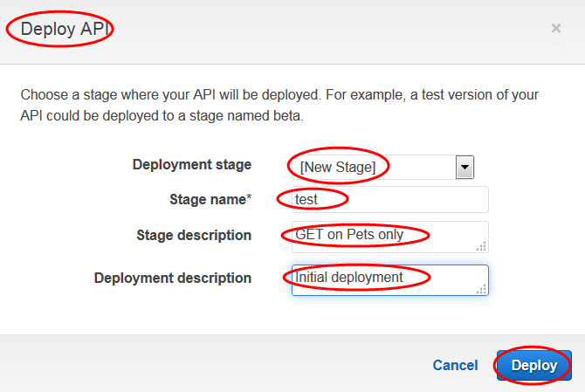Click the Deployment description label
This screenshot has height=392, width=585.
pos(172,278)
